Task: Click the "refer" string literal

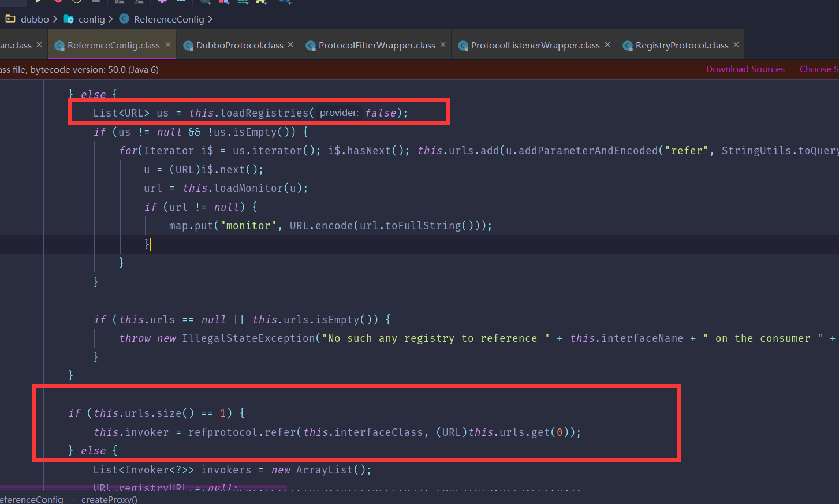Action: coord(687,151)
